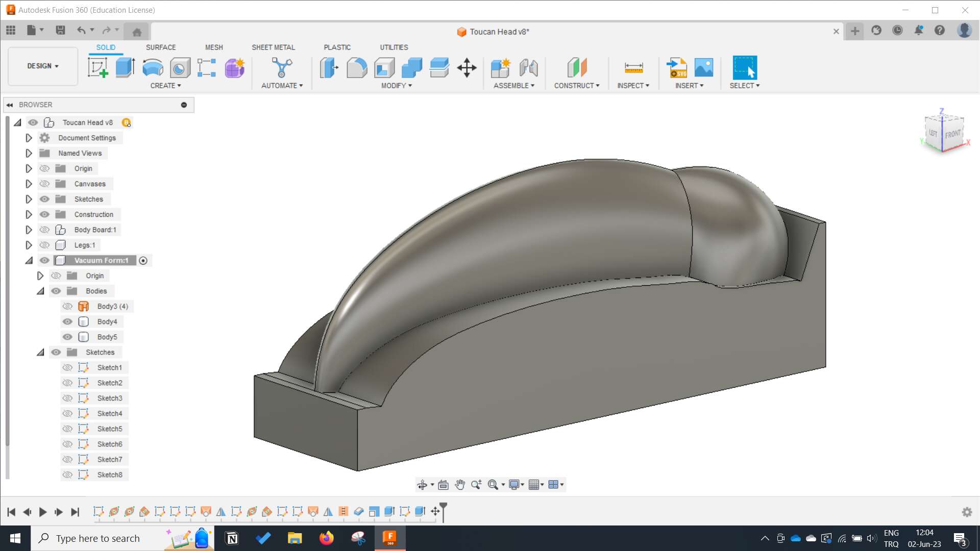The width and height of the screenshot is (980, 551).
Task: Select the SOLID tab
Action: (x=106, y=47)
